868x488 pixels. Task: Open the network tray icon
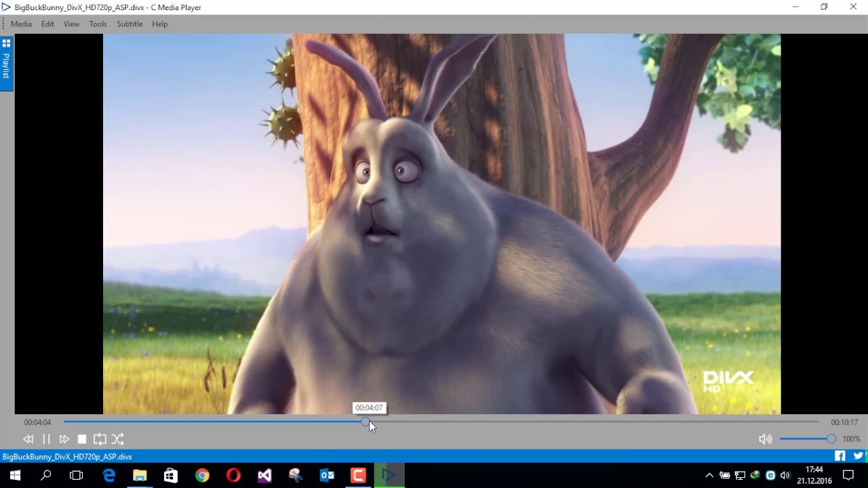740,476
